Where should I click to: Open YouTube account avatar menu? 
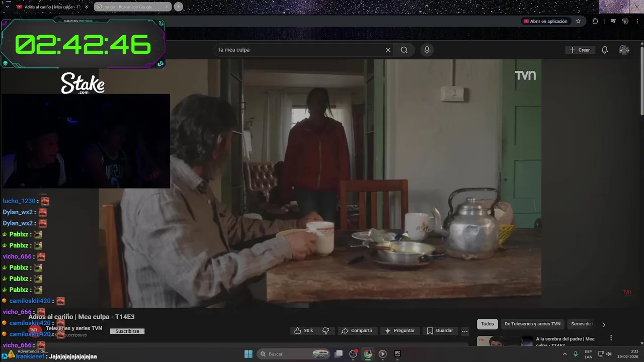624,50
